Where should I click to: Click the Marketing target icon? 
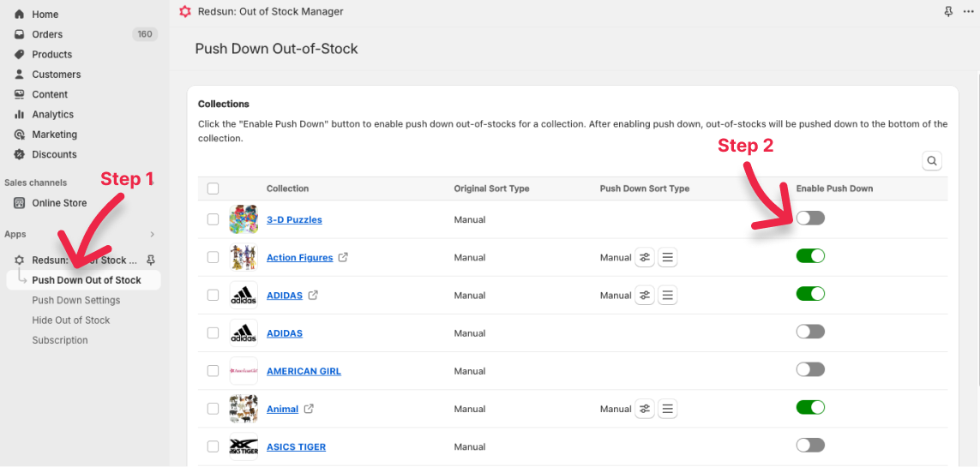pyautogui.click(x=20, y=135)
